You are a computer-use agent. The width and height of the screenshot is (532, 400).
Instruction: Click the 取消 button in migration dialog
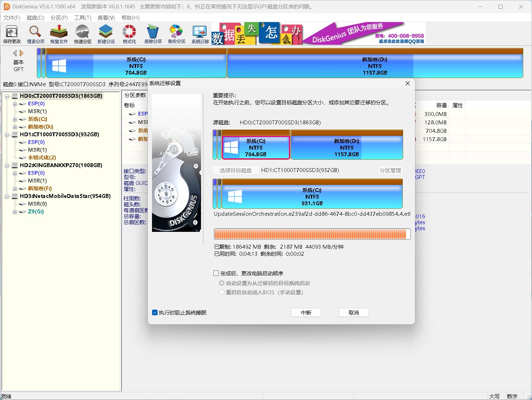pyautogui.click(x=353, y=312)
